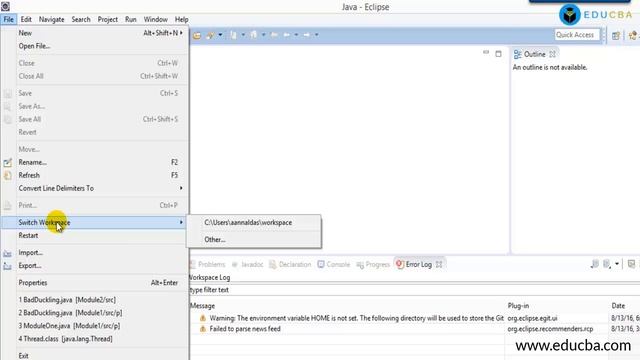640x360 pixels.
Task: Click the Open Perspective icon
Action: click(x=616, y=36)
